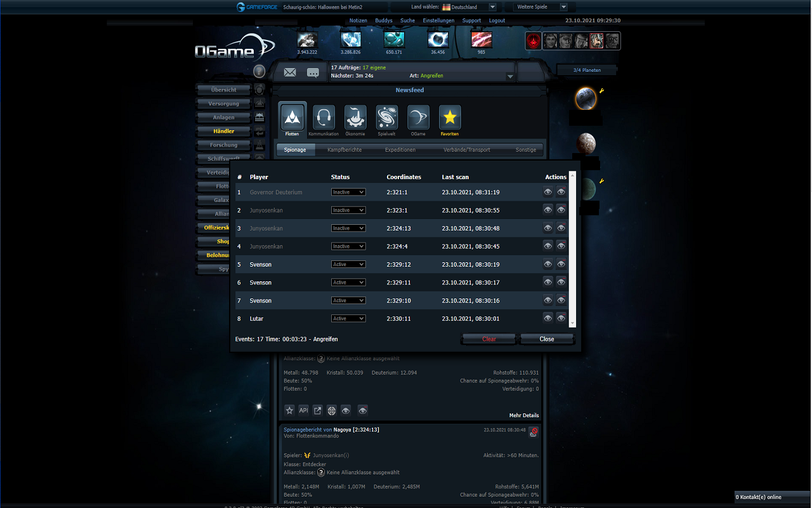Click plain eye icon in 2:321:1 row

548,192
